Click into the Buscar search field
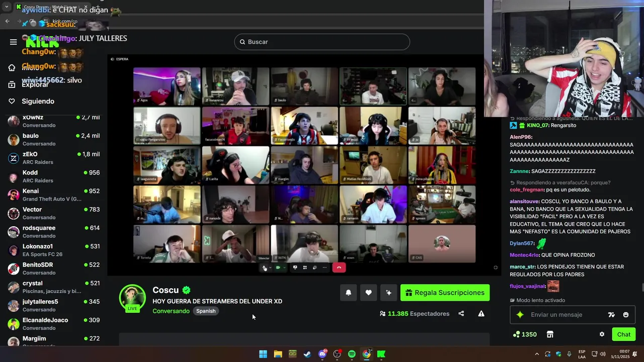The image size is (644, 362). click(322, 42)
